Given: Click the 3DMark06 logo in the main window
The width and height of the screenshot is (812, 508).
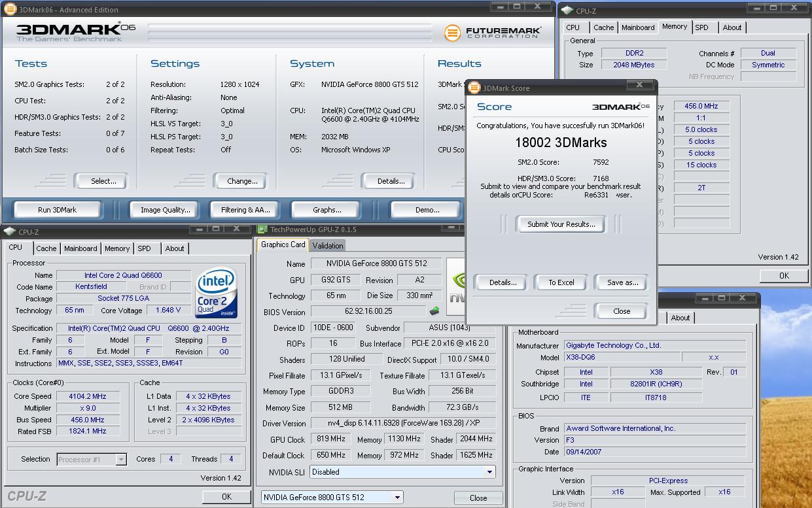Looking at the screenshot, I should 76,32.
